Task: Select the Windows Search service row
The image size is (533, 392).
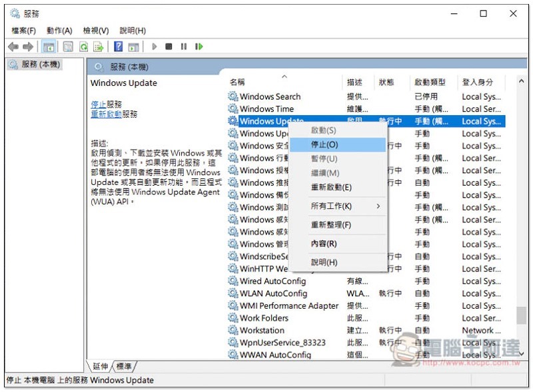Action: 366,97
